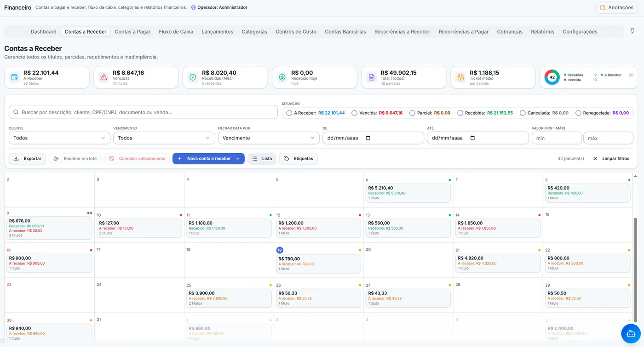Open the R$ 5.210,40 entry on day 6
Screen dimensions: 644x347
pos(408,193)
